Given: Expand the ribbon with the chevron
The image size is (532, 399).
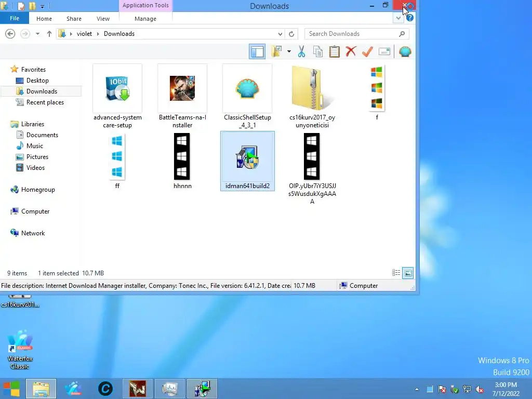Looking at the screenshot, I should point(398,18).
